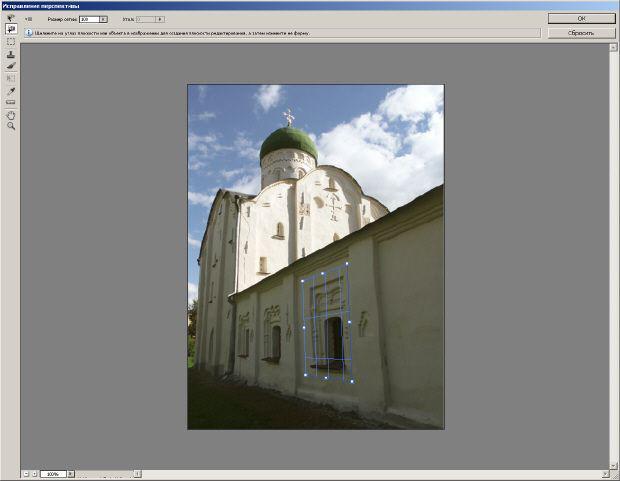Click the right middle handle of the plane

tap(350, 322)
